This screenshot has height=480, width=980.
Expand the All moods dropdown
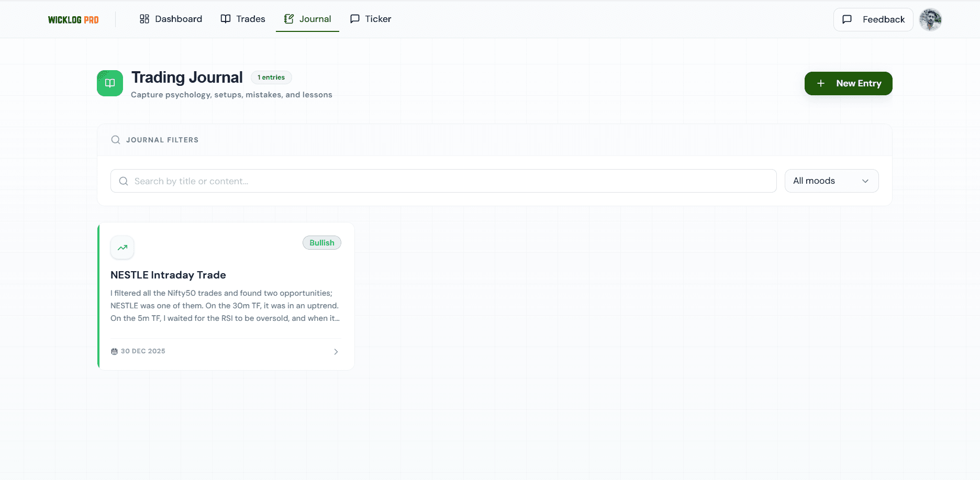coord(831,181)
